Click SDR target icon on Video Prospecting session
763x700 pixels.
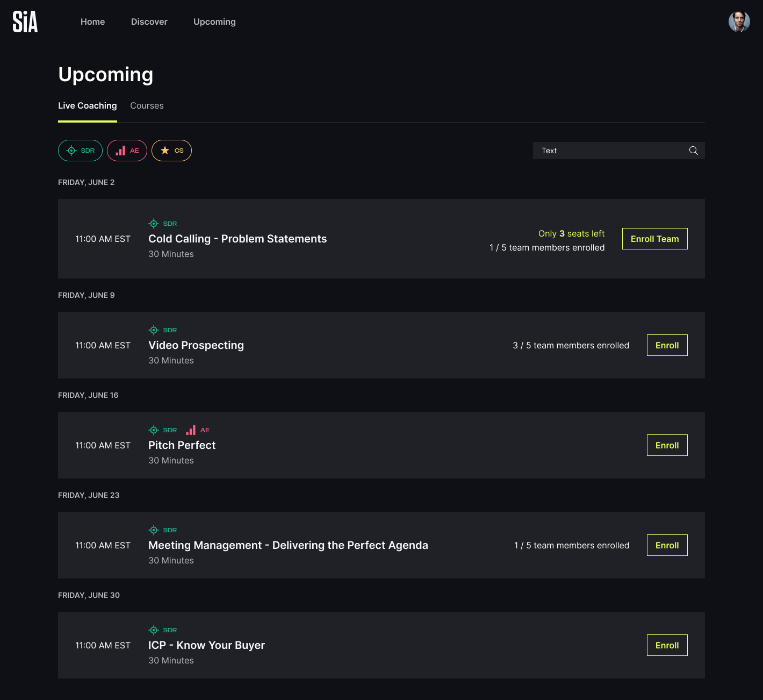(x=154, y=330)
